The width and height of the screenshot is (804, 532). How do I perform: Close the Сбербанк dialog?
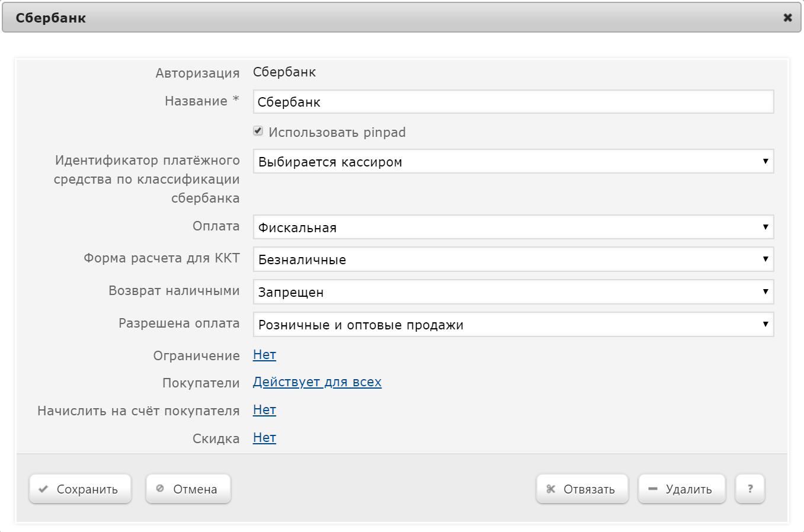(x=787, y=18)
